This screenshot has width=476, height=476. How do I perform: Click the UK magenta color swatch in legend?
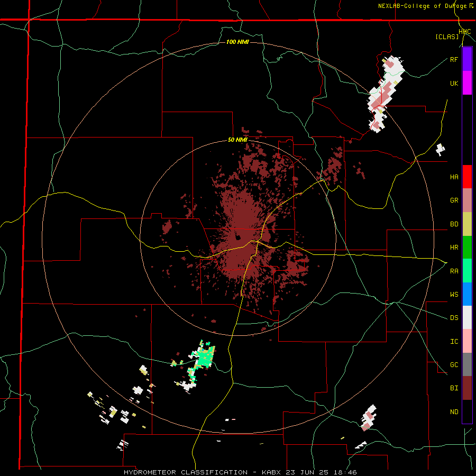[x=467, y=83]
